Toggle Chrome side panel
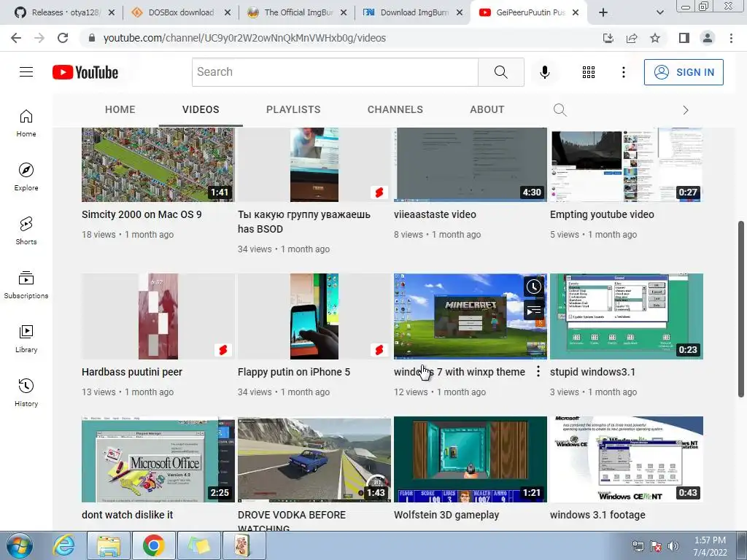The image size is (747, 560). point(684,38)
